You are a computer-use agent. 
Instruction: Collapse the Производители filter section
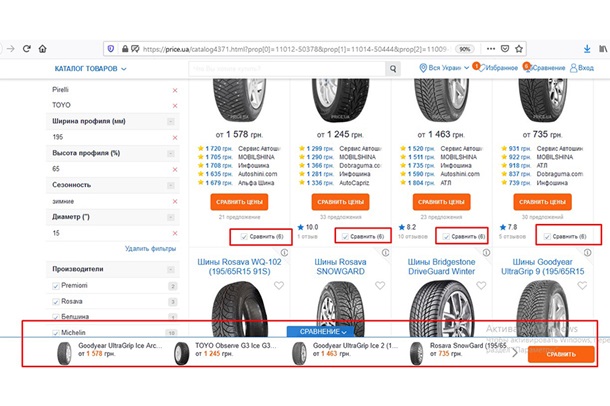pos(171,269)
